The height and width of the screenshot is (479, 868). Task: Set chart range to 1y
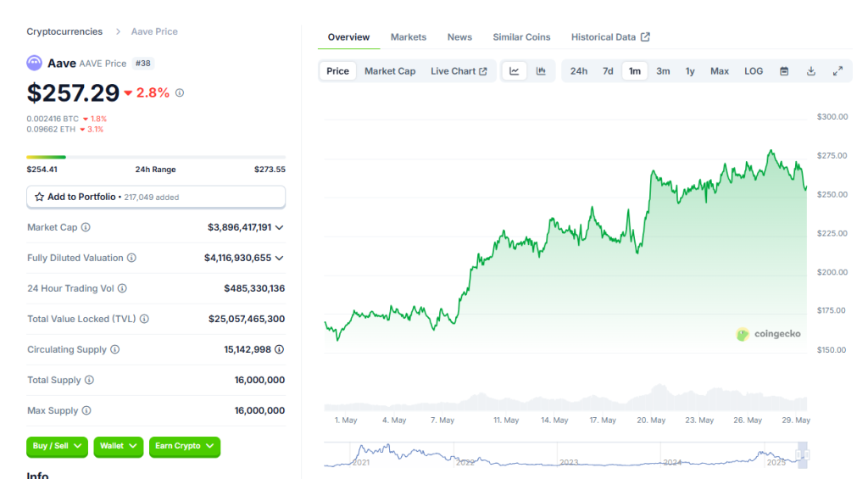(690, 71)
